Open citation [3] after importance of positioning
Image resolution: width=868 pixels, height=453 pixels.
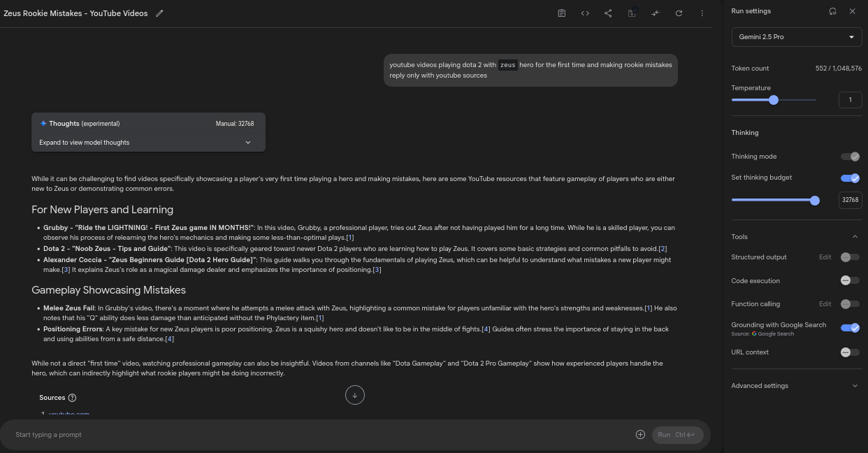[377, 270]
